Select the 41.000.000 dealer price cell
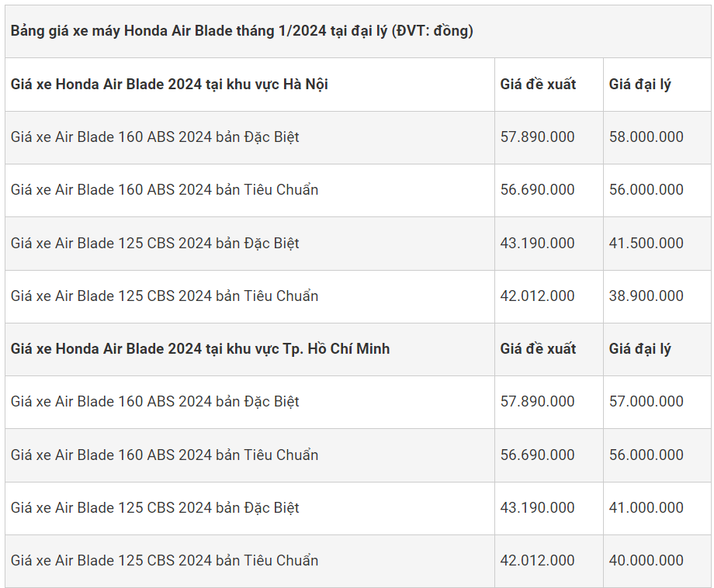Screen dimensions: 714x588 (x=646, y=507)
